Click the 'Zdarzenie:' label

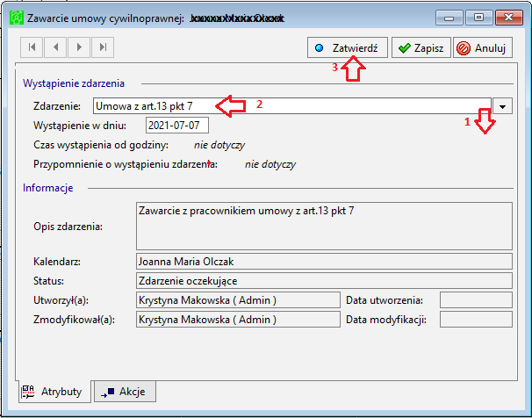(x=57, y=106)
